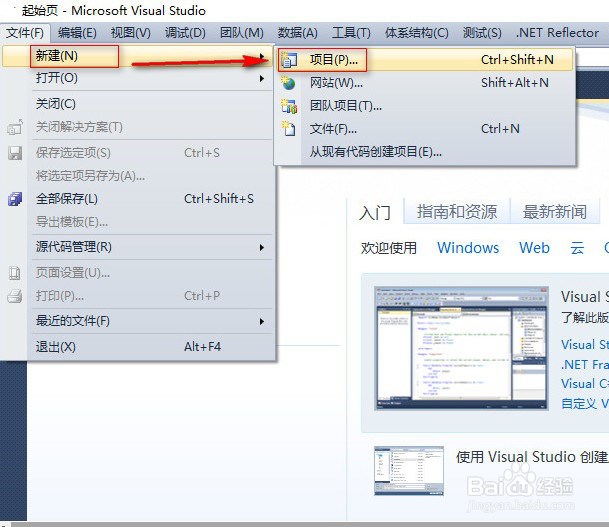The image size is (609, 527).
Task: Select 从现有代码创建项目(E)... entry
Action: pyautogui.click(x=425, y=152)
